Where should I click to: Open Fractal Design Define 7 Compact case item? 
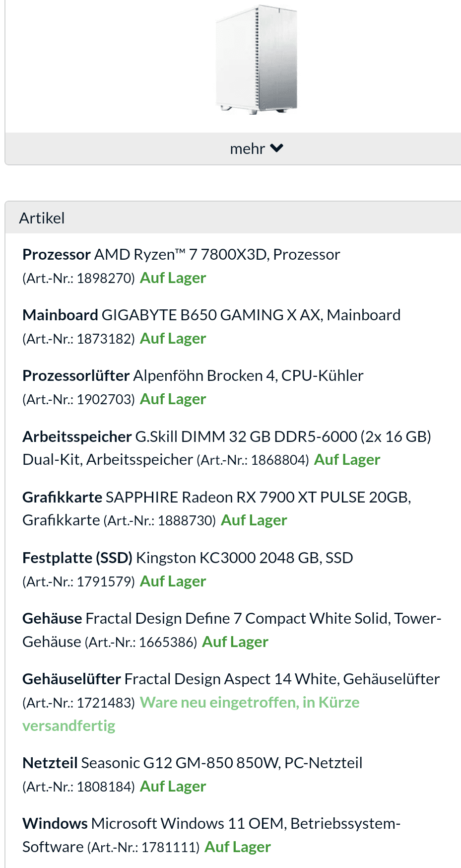(x=232, y=630)
